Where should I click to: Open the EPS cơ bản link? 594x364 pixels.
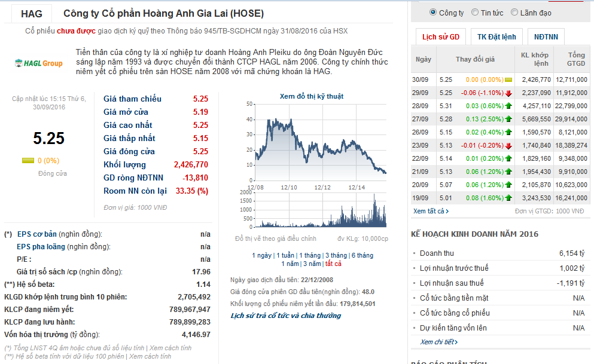click(x=36, y=234)
